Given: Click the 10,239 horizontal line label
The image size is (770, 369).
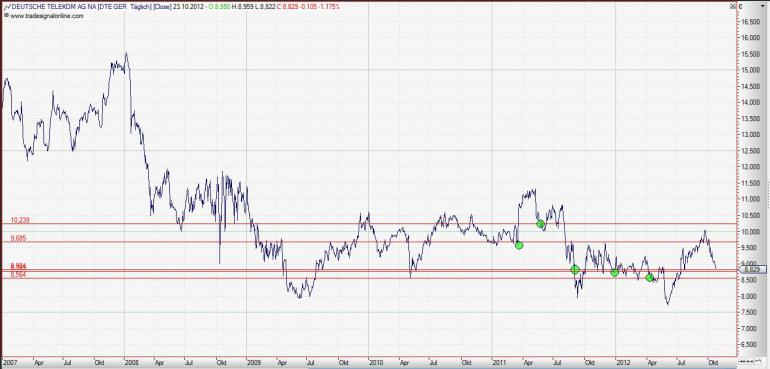Looking at the screenshot, I should 21,221.
